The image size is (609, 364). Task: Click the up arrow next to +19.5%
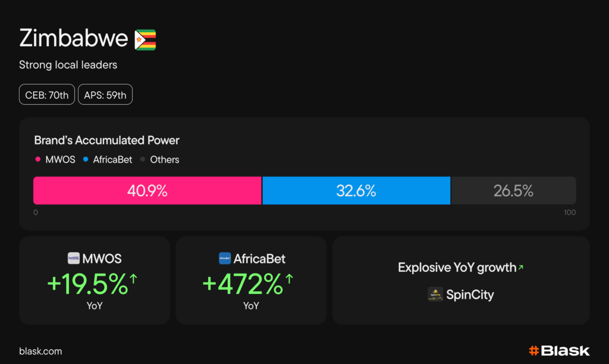click(x=133, y=279)
